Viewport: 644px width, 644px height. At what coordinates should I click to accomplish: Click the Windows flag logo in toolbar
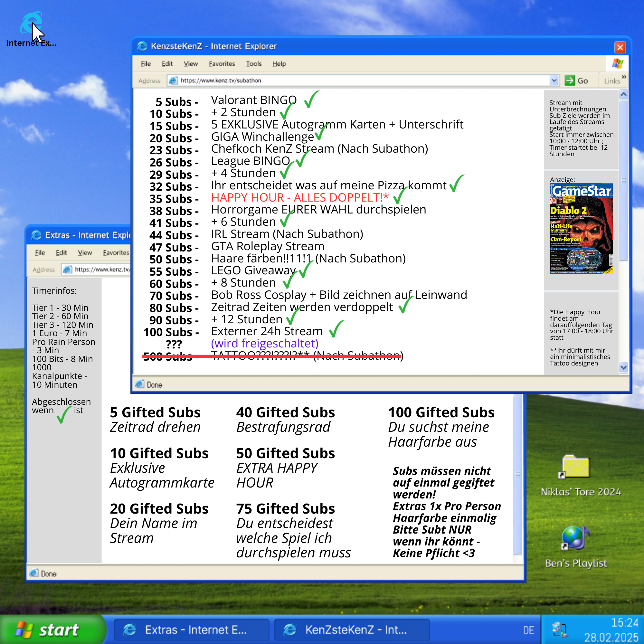pos(618,63)
